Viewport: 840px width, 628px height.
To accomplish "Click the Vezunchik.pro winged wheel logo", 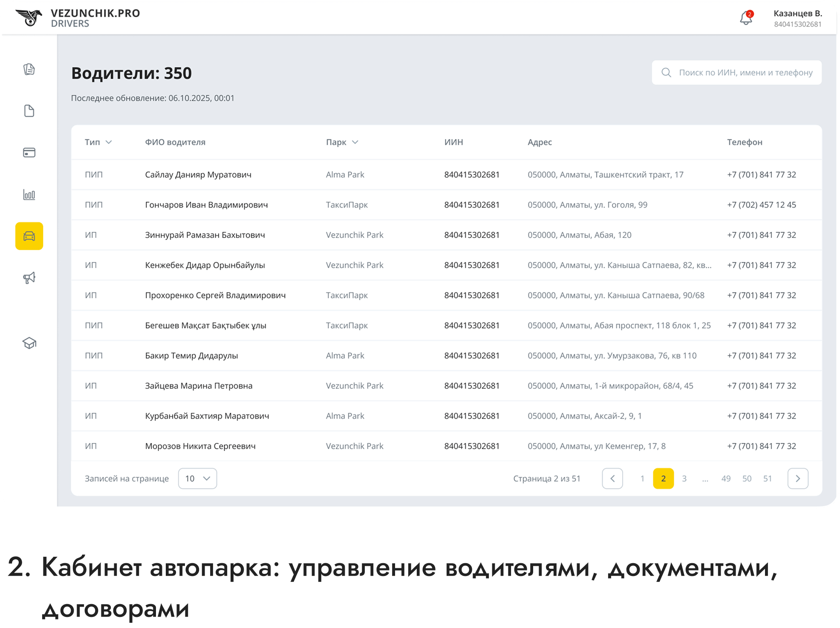I will 29,18.
